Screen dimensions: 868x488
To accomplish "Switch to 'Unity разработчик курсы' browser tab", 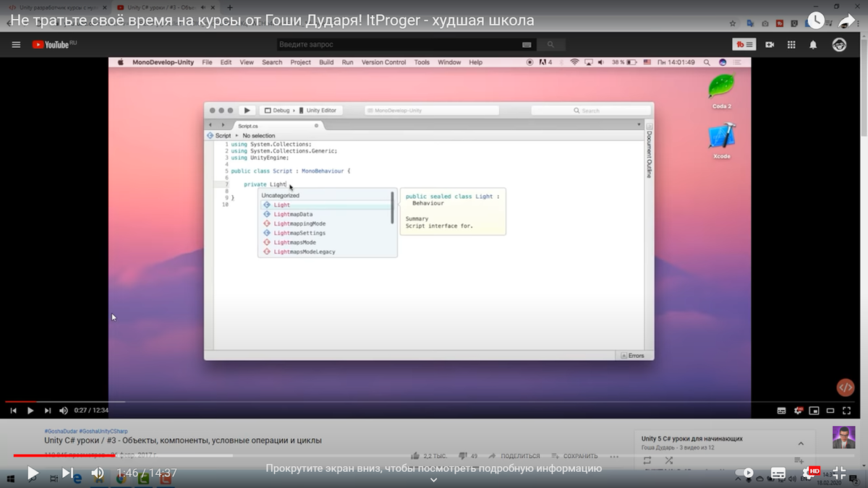I will 56,7.
